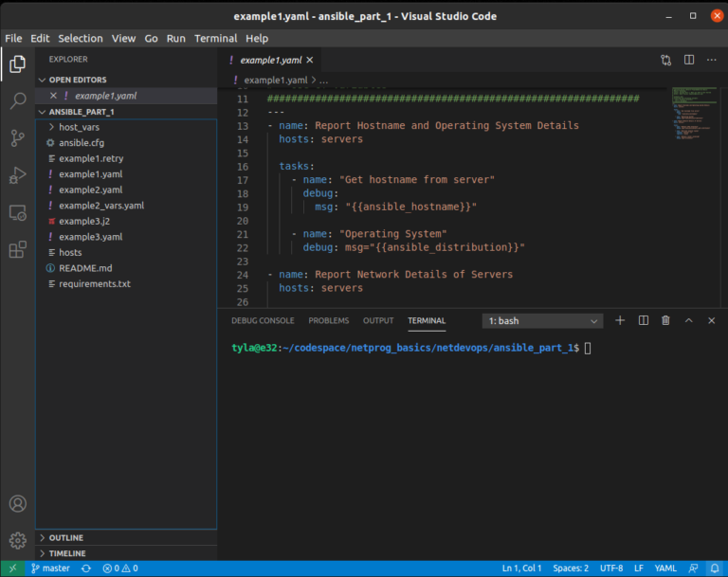Screen dimensions: 728x577
Task: Open Remote Explorer icon in activity bar
Action: coord(17,213)
